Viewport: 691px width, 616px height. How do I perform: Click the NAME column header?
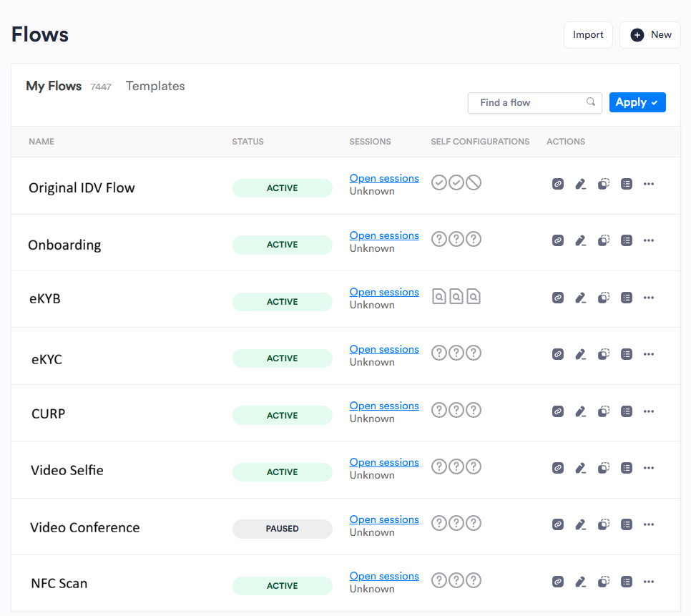pos(41,142)
